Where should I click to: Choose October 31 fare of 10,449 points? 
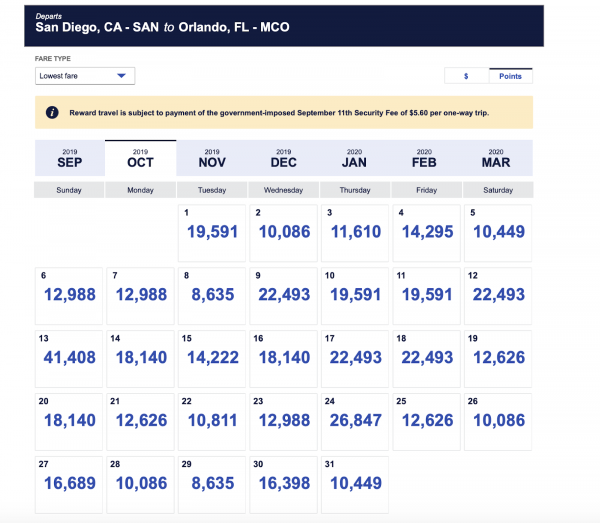355,484
